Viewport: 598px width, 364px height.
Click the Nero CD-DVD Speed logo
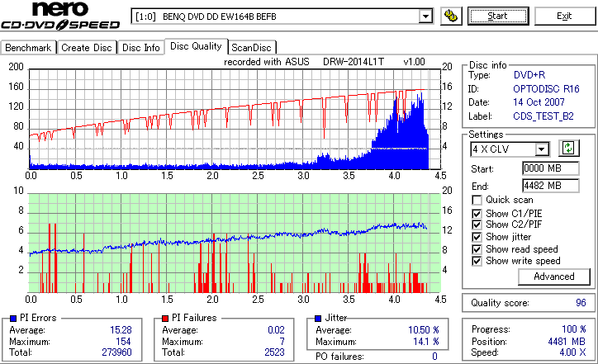click(60, 15)
